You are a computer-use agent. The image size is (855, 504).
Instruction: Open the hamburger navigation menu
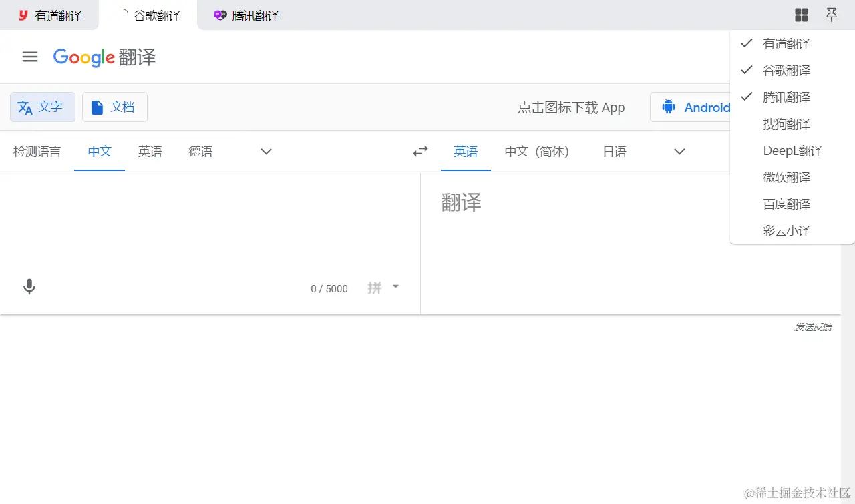click(x=29, y=57)
